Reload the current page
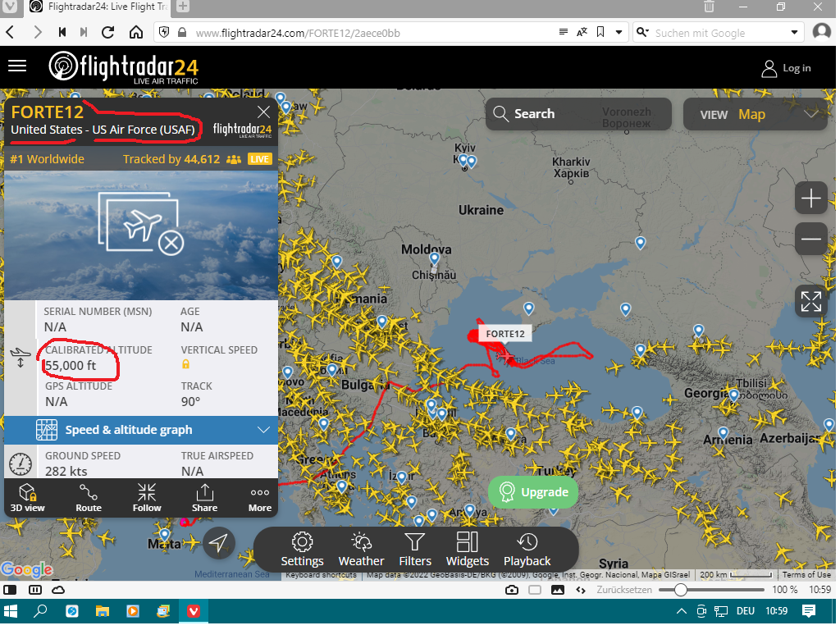 tap(107, 33)
